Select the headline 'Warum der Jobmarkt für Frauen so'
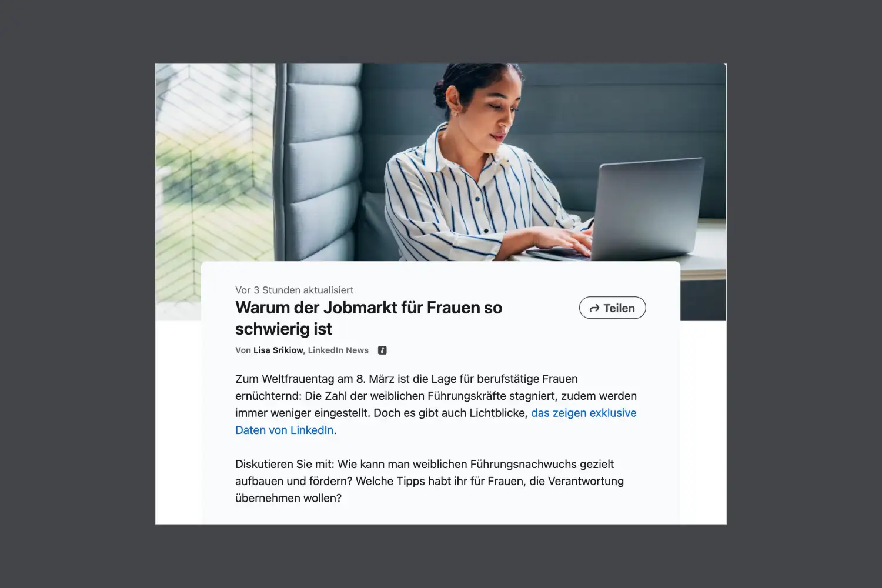This screenshot has height=588, width=882. pos(369,308)
